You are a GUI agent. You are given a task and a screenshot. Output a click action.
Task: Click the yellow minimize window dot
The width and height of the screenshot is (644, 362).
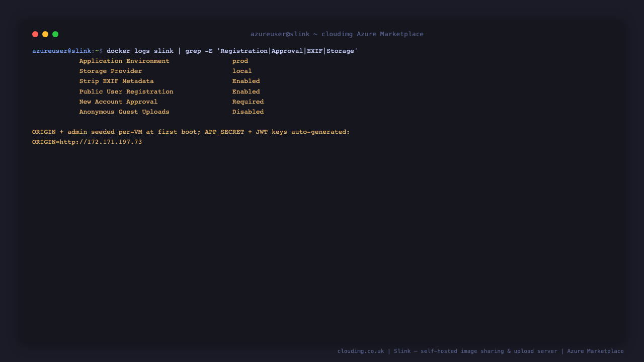(x=45, y=34)
